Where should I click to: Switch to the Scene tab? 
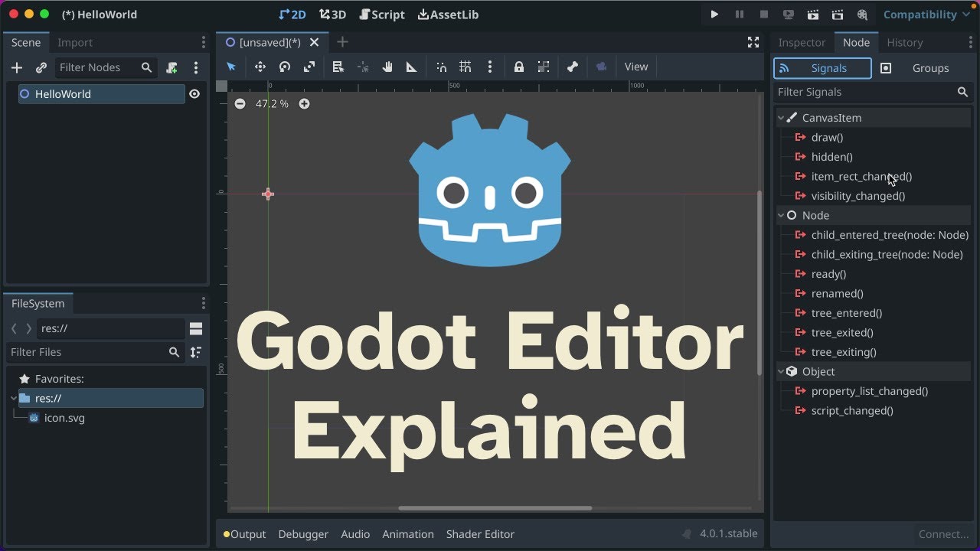[26, 43]
